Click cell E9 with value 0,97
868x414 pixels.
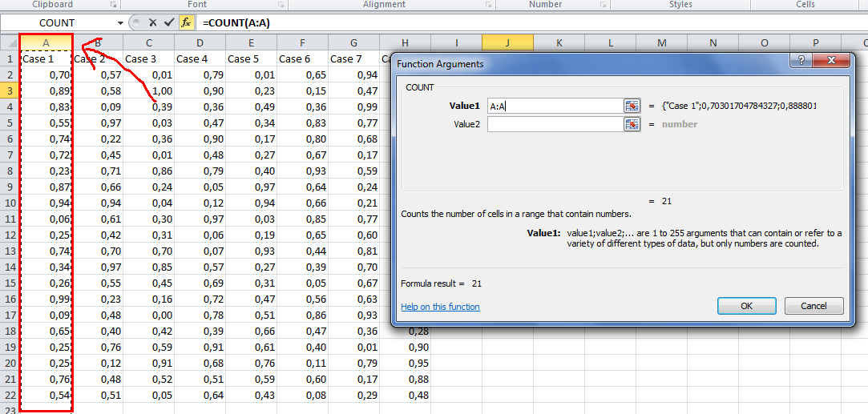point(252,187)
